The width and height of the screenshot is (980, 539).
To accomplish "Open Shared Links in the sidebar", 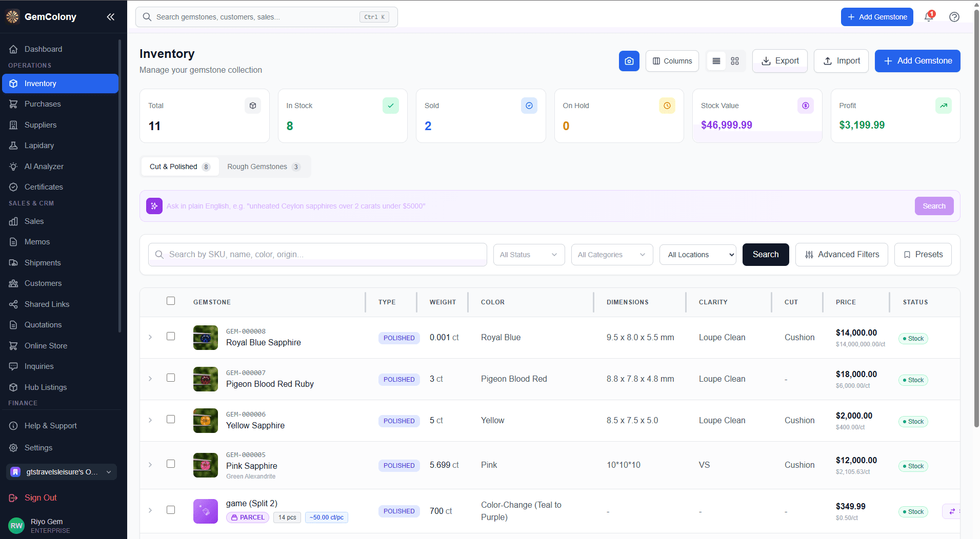I will pos(61,304).
